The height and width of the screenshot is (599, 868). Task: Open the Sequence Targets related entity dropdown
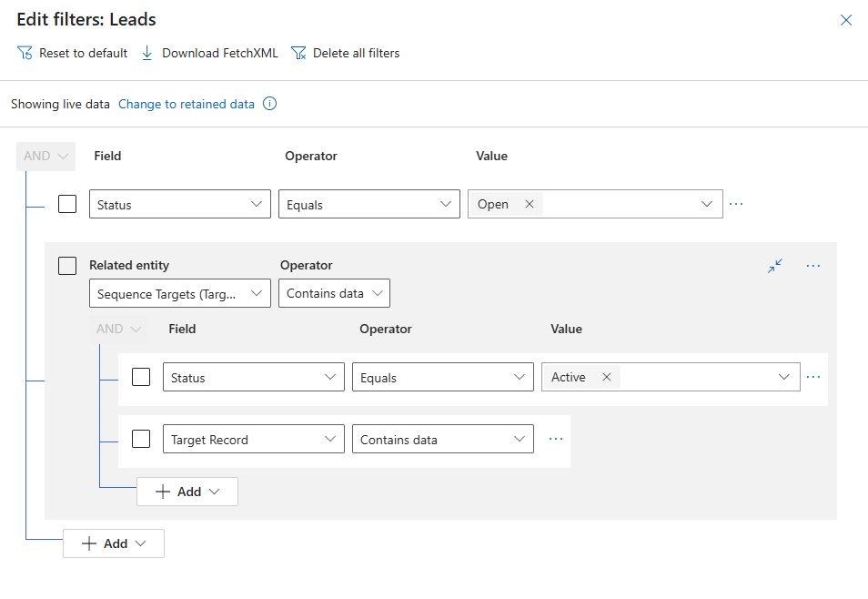pos(180,293)
